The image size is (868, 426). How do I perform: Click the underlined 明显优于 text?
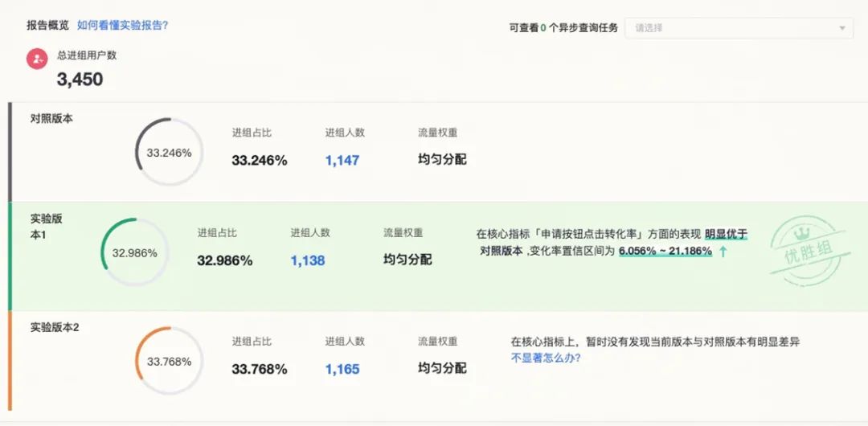[x=726, y=234]
